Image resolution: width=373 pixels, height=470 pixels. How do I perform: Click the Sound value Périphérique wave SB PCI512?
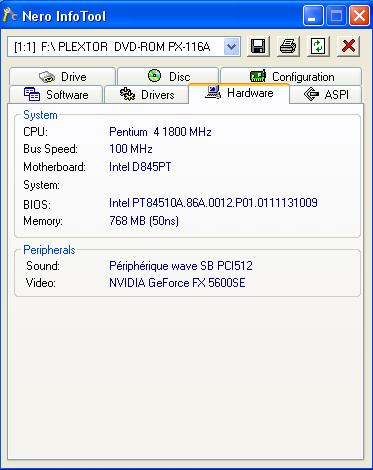(x=181, y=266)
